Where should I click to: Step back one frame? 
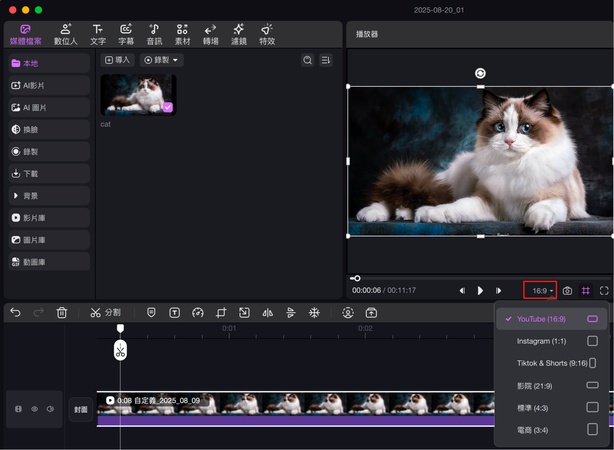[x=462, y=291]
